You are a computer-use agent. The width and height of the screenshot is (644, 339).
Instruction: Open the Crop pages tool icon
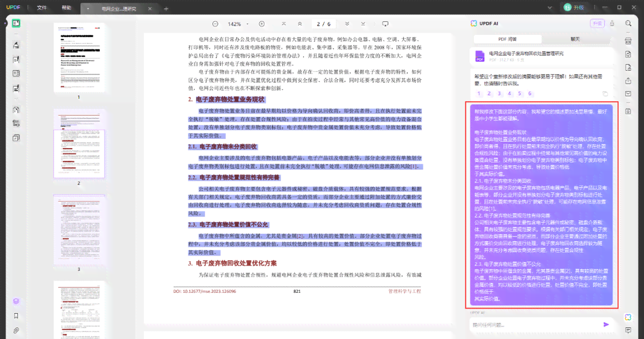tap(16, 123)
